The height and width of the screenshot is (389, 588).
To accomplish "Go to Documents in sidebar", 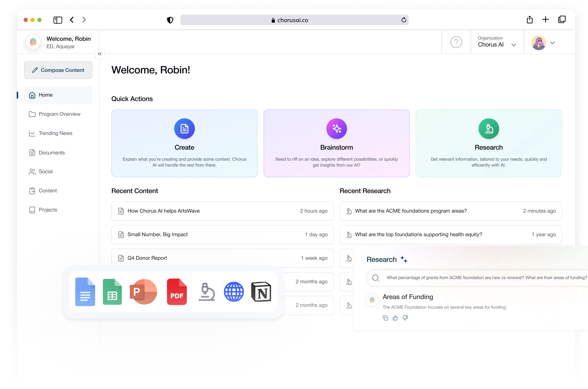I will click(x=52, y=153).
